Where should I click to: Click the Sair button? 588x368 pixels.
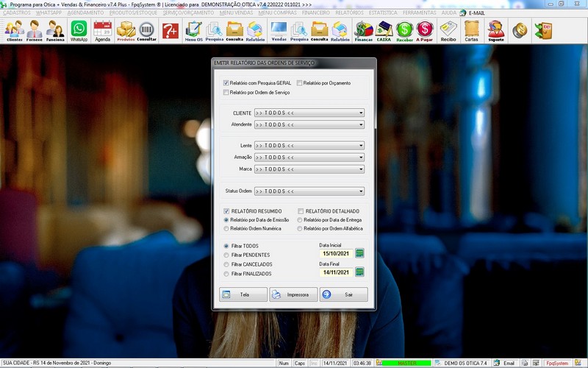point(344,294)
